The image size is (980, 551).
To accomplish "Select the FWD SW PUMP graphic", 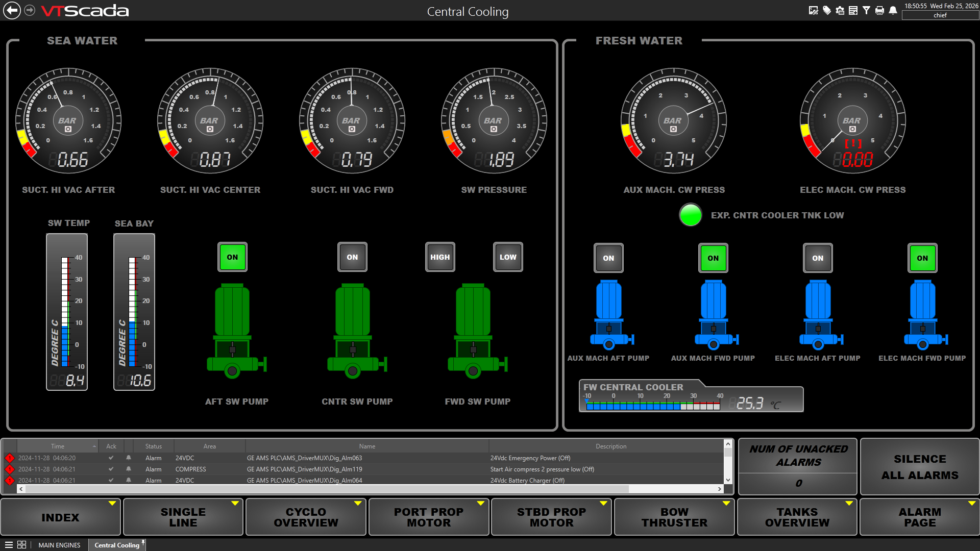I will tap(477, 331).
